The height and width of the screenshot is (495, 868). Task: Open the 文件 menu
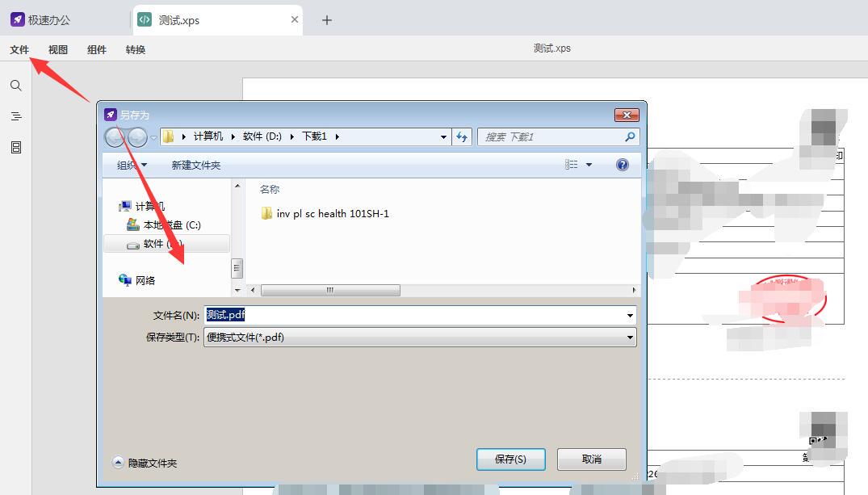[x=19, y=50]
